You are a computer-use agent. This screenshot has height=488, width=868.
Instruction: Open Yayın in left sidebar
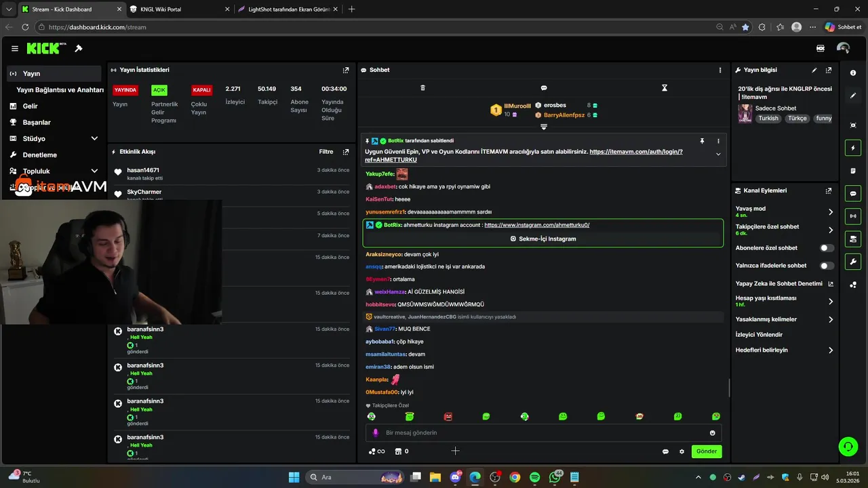coord(54,73)
